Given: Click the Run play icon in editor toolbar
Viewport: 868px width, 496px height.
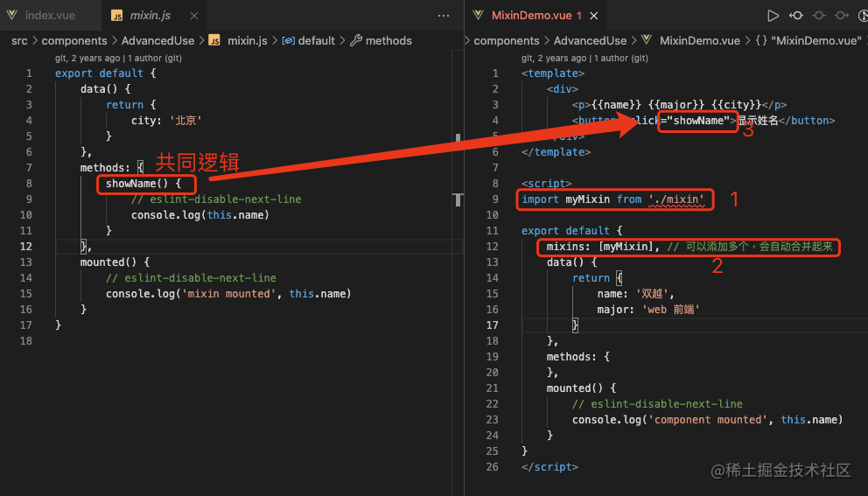Looking at the screenshot, I should (773, 16).
